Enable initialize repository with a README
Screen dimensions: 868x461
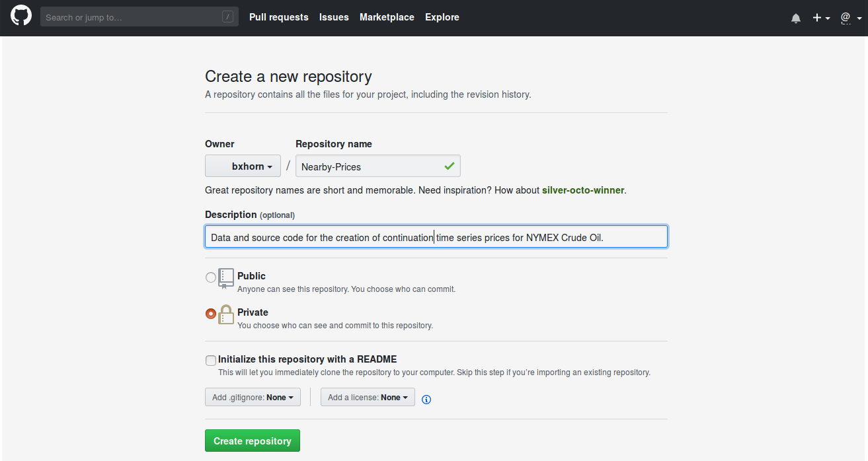pos(210,360)
